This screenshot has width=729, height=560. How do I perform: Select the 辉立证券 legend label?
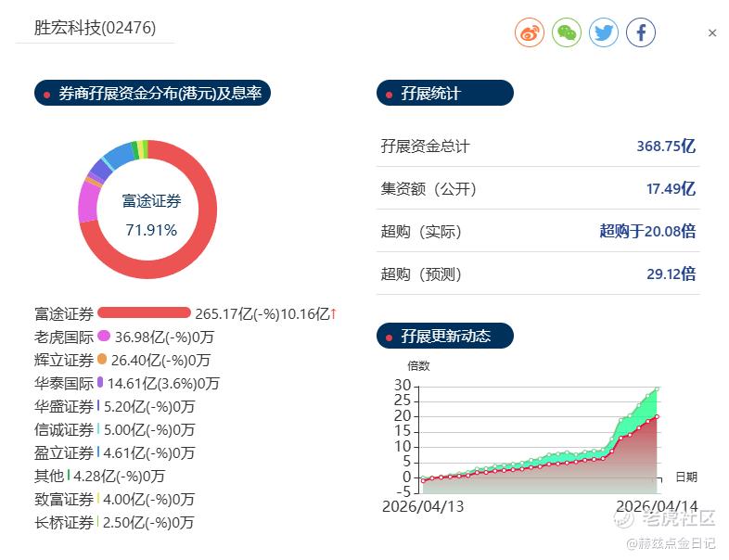click(x=64, y=360)
